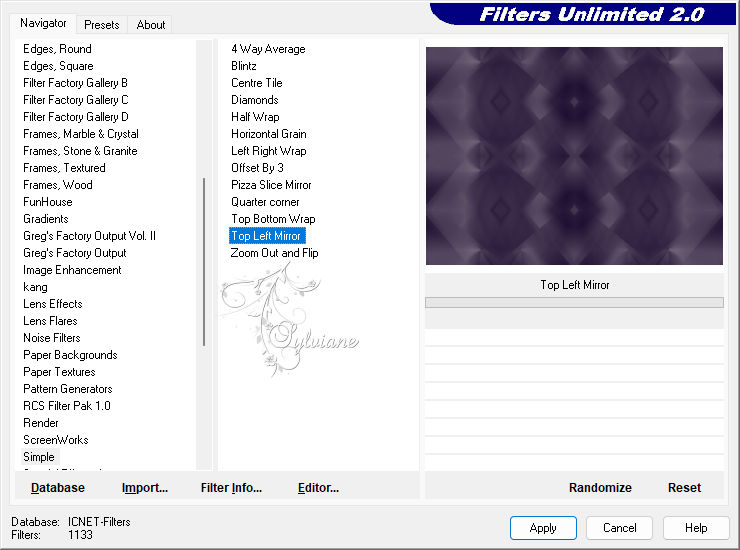Screen dimensions: 740x550
Task: Click the filter preview image
Action: (574, 156)
